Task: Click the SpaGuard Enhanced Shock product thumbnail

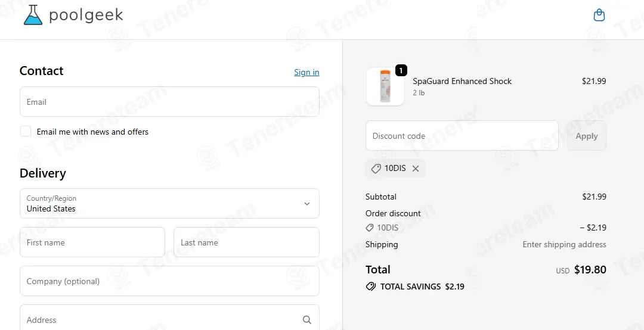Action: tap(385, 87)
